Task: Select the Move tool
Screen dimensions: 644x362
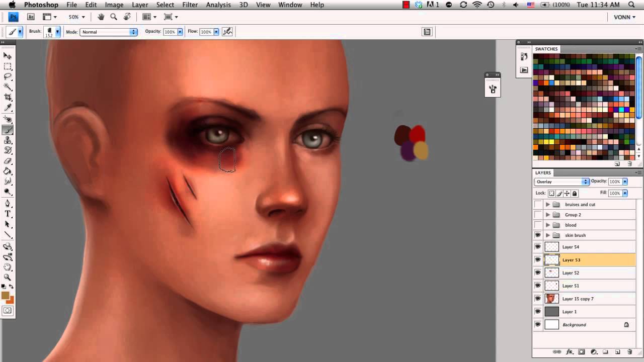Action: tap(8, 55)
